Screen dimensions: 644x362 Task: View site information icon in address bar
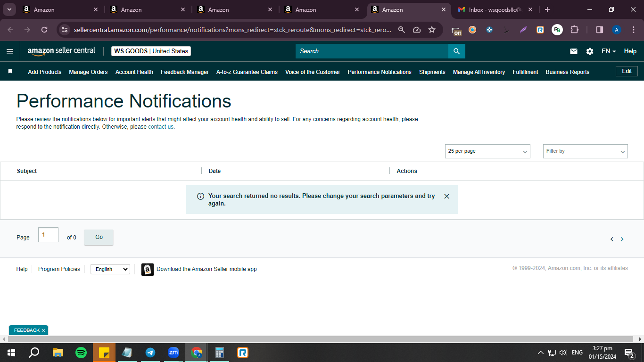pyautogui.click(x=65, y=30)
